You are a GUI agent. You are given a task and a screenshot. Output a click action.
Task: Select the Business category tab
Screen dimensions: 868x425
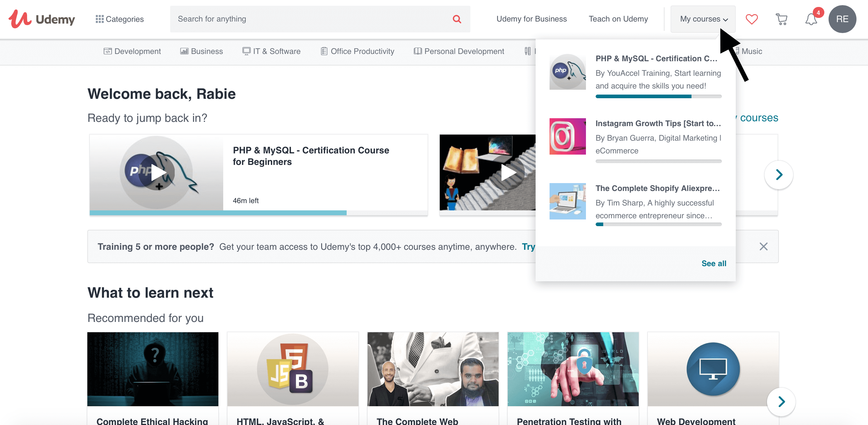(201, 51)
